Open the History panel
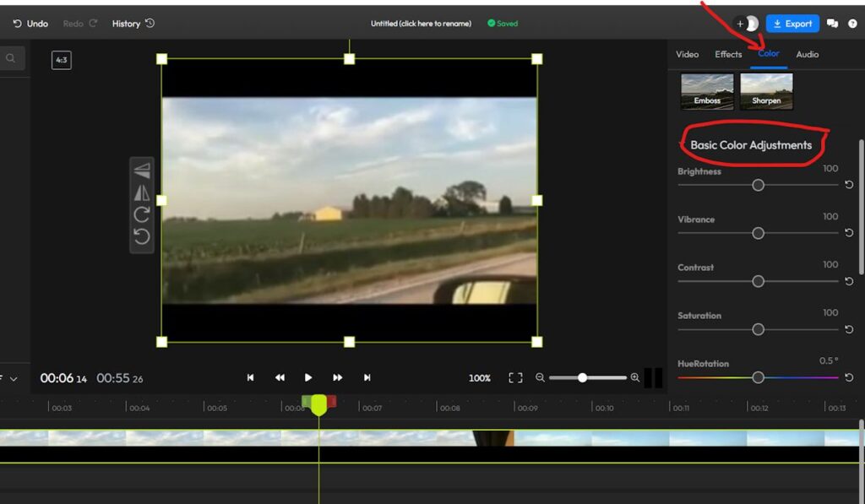Viewport: 865px width, 504px height. coord(133,24)
